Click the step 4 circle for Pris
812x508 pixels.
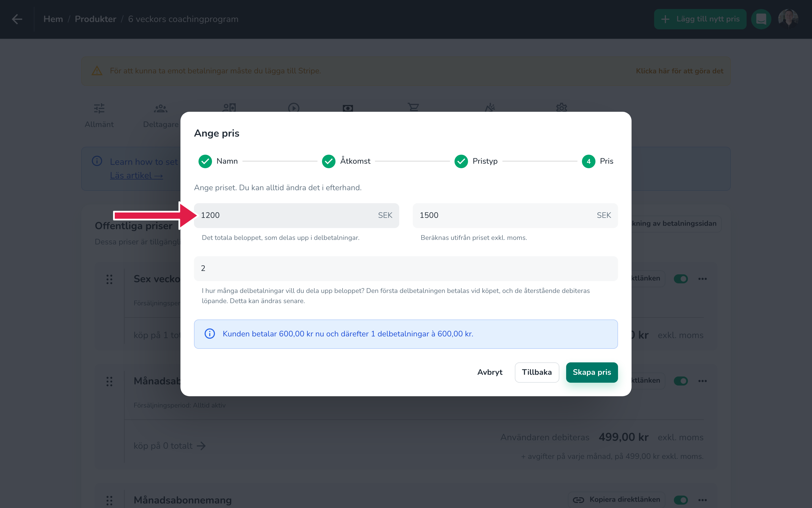tap(588, 161)
